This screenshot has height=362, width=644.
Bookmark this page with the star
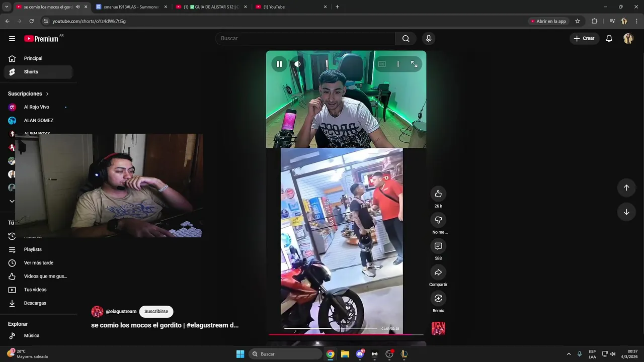click(578, 21)
